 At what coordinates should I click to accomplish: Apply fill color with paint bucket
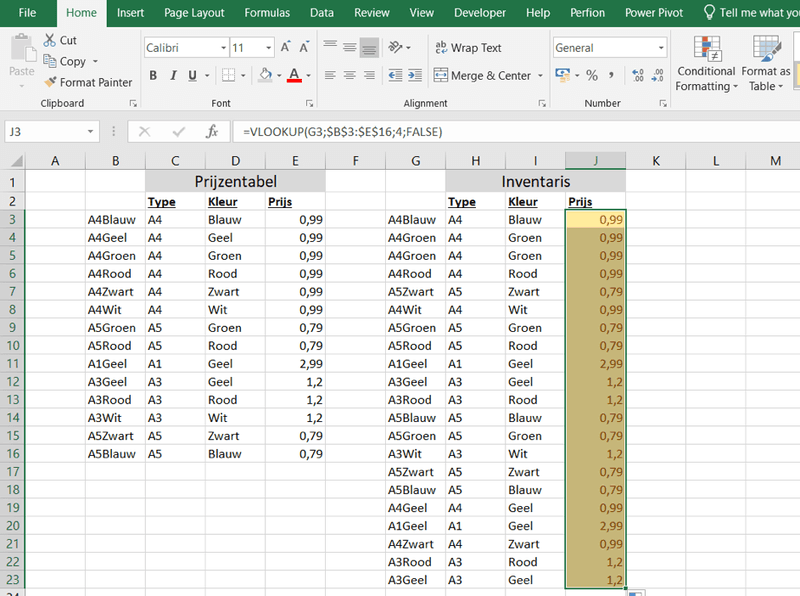pos(265,75)
